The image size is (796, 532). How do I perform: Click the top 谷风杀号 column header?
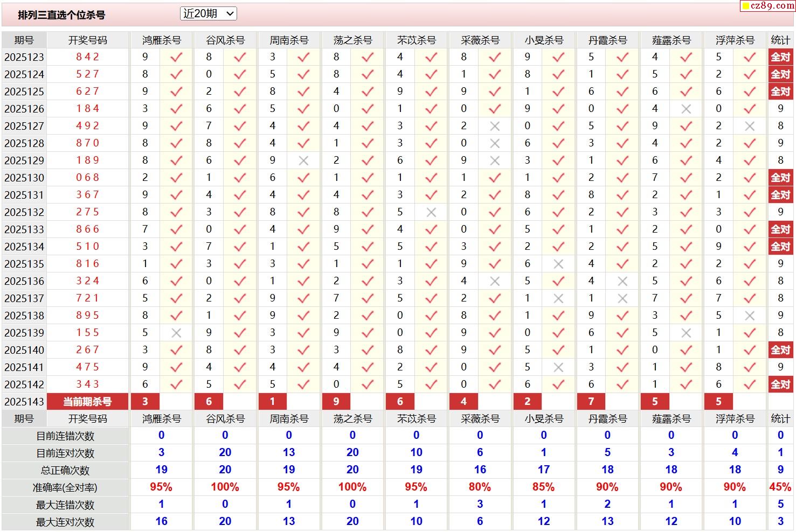pos(225,40)
